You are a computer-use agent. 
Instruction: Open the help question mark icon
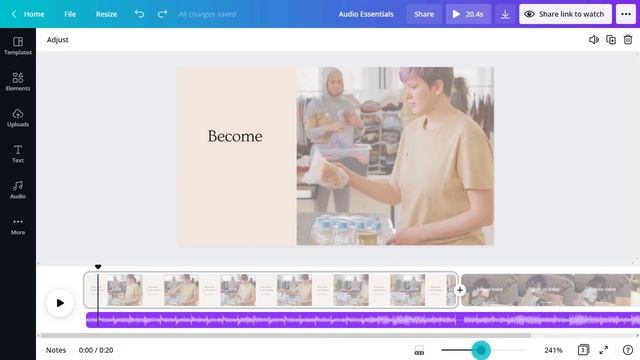[627, 350]
